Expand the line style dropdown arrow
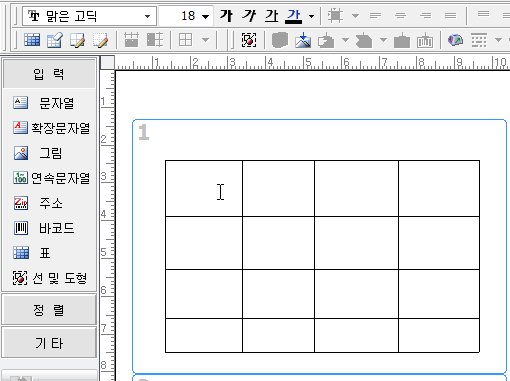510x381 pixels. 498,40
